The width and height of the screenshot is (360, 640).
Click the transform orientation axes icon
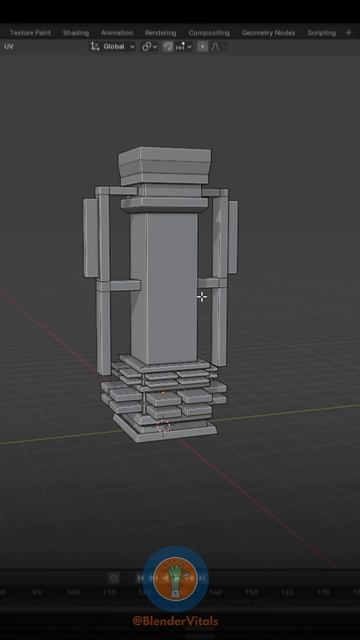tap(95, 47)
